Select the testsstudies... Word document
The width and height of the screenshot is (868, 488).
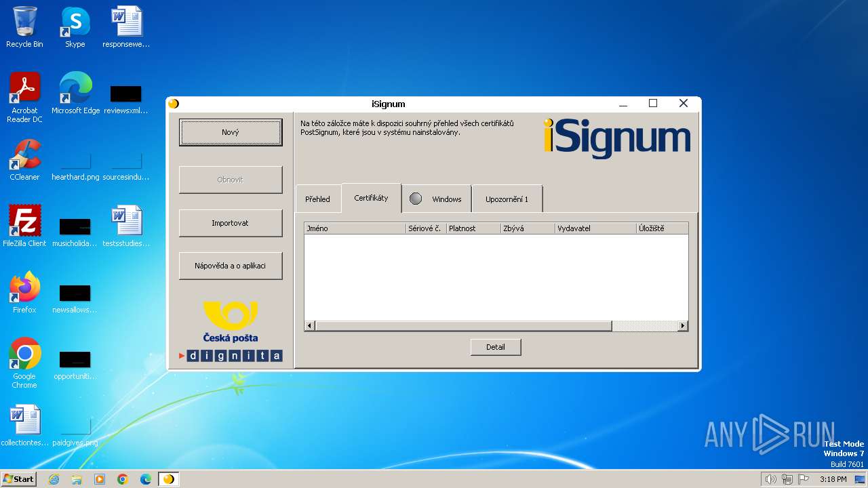pos(126,226)
